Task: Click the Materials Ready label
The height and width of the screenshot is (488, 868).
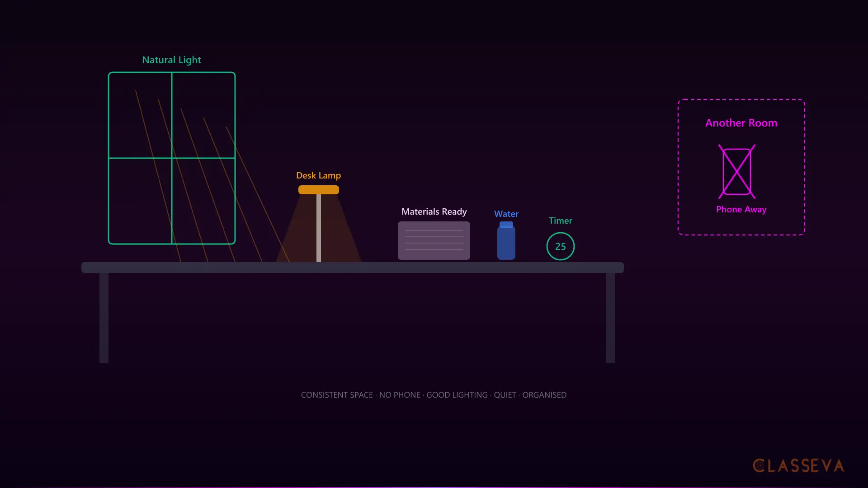Action: [x=434, y=211]
